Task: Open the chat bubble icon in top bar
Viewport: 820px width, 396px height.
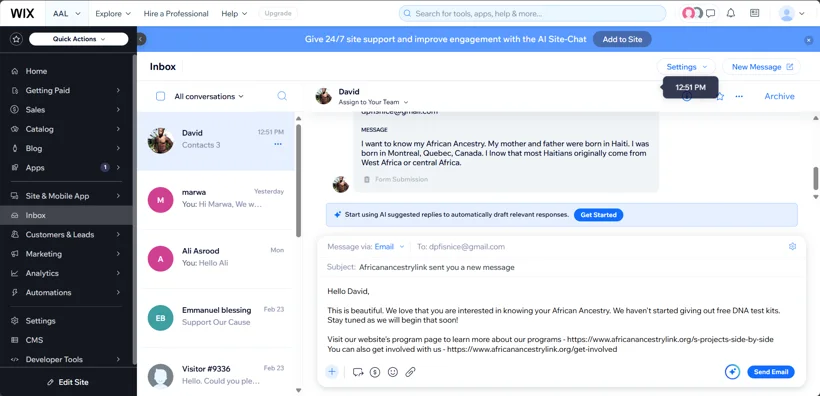Action: 710,14
